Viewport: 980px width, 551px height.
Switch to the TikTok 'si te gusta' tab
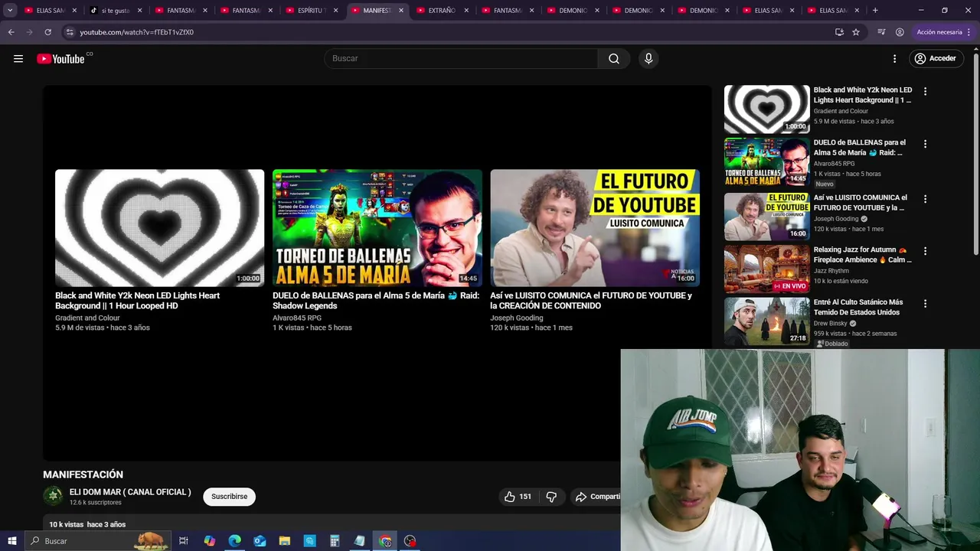115,11
